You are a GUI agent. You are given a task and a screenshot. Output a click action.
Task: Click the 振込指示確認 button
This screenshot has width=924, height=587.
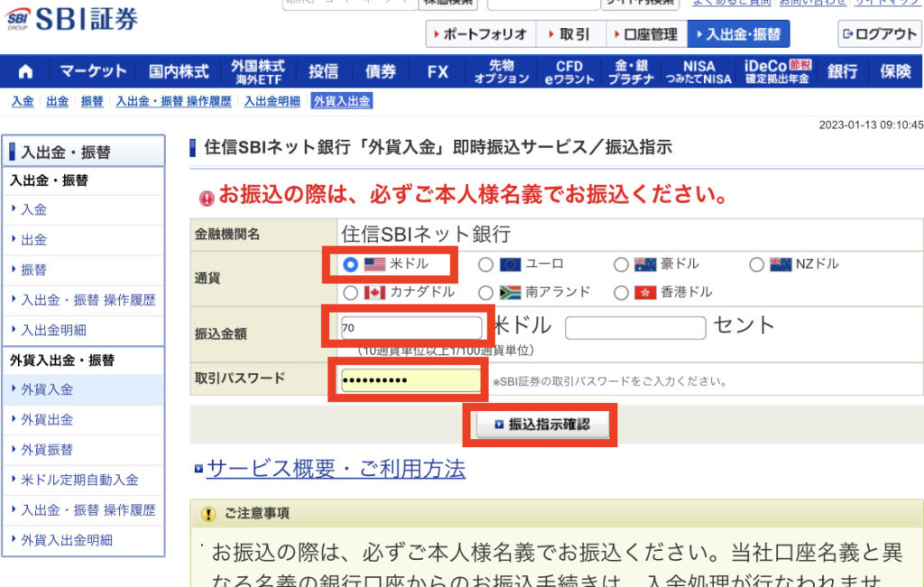coord(542,424)
